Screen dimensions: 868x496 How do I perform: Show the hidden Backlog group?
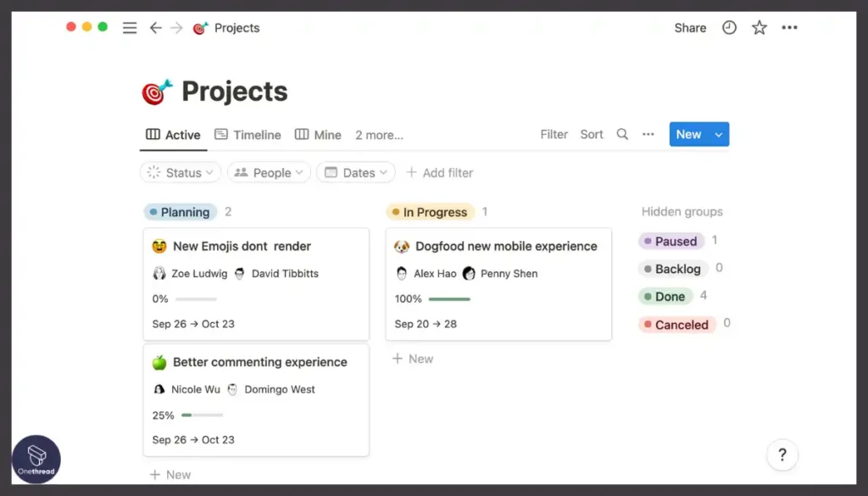point(674,268)
